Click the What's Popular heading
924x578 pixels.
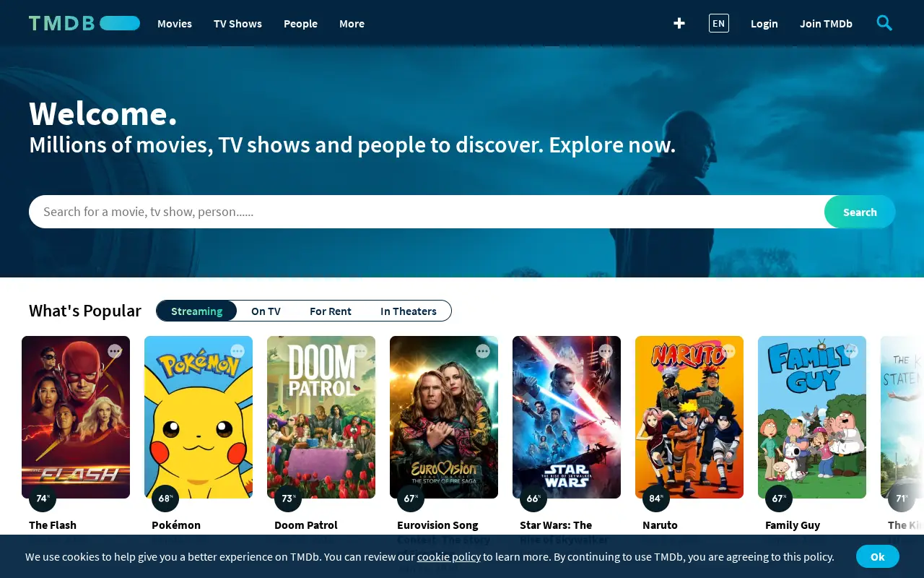tap(85, 311)
